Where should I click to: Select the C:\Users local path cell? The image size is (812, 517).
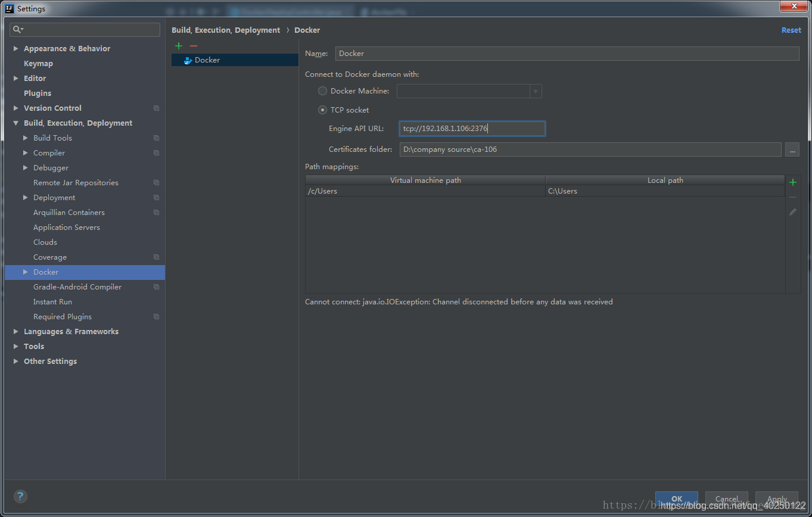(665, 191)
